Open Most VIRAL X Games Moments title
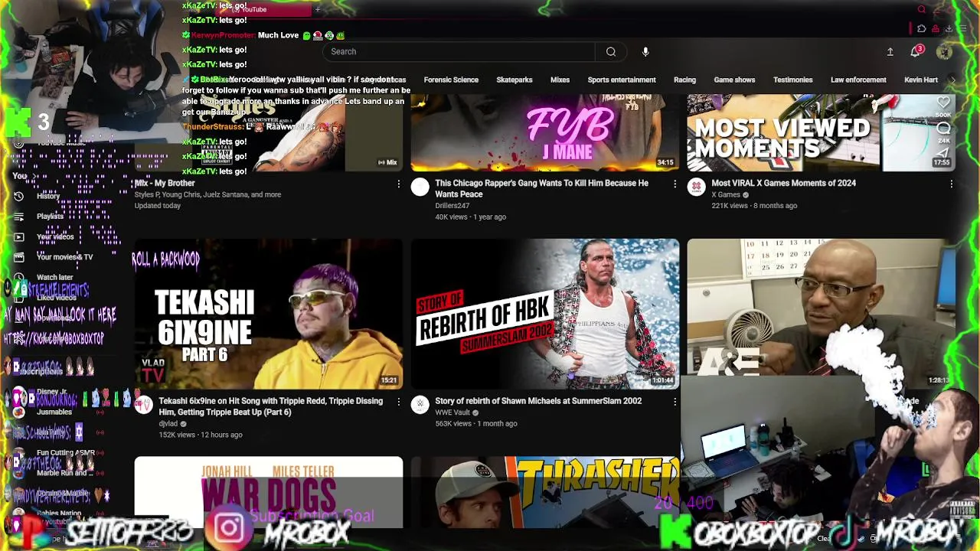Viewport: 980px width, 551px height. (x=783, y=183)
